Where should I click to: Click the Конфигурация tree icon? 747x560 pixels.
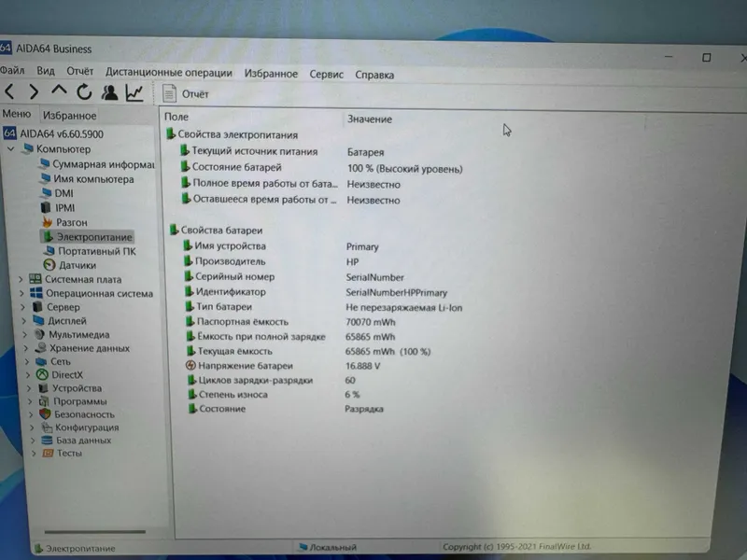pyautogui.click(x=46, y=427)
